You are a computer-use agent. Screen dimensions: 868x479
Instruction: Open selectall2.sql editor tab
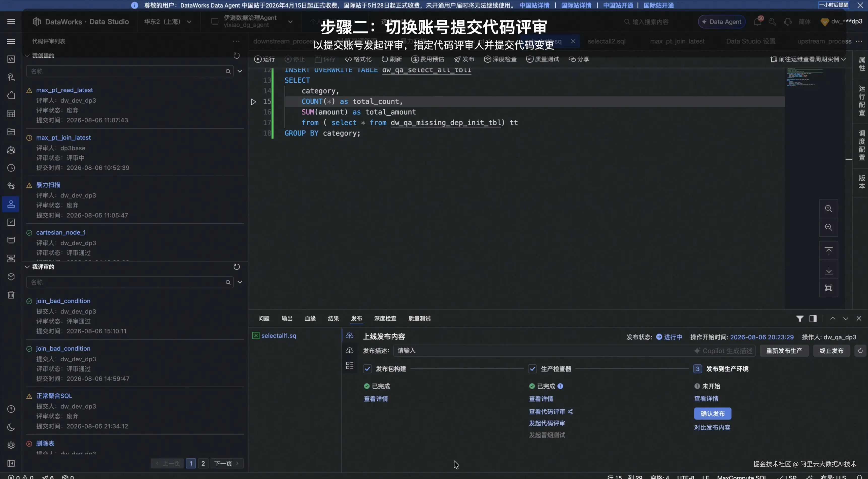[607, 41]
